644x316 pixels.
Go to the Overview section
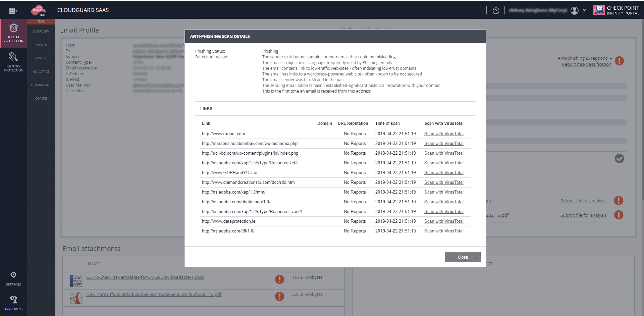tap(41, 32)
